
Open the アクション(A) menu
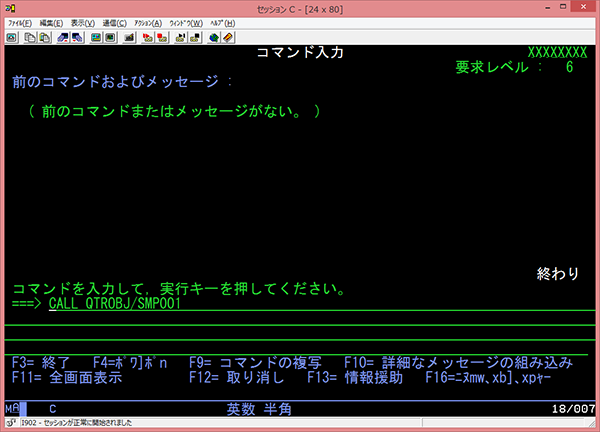(x=148, y=22)
